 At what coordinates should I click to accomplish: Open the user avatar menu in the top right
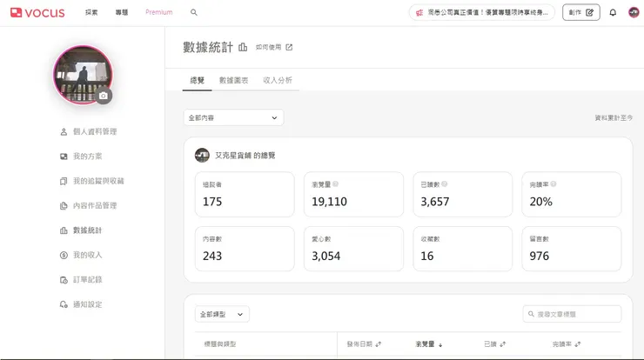pos(634,12)
